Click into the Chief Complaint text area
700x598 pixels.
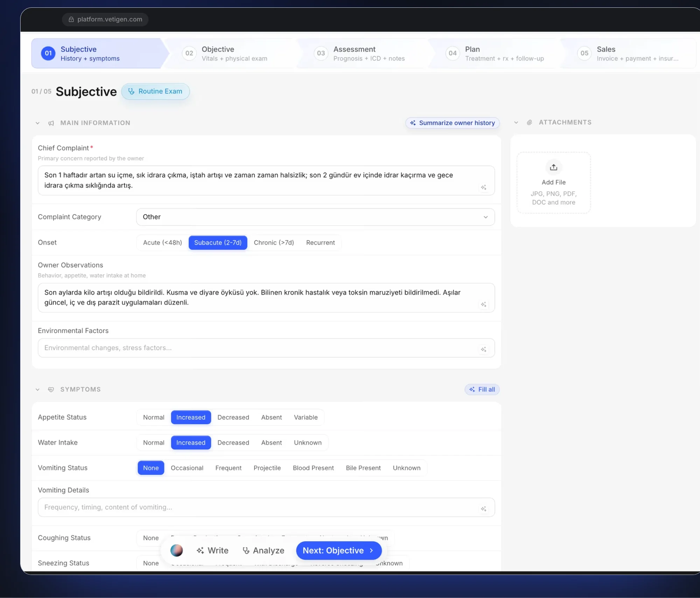266,180
